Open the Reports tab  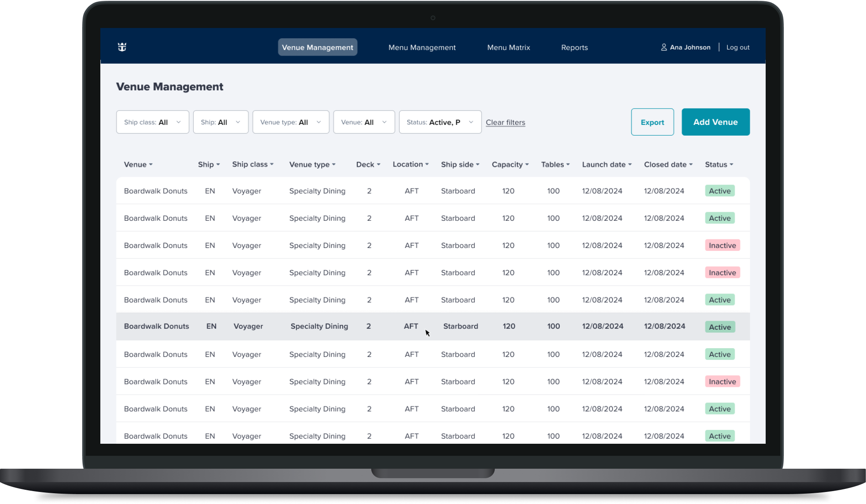tap(574, 47)
